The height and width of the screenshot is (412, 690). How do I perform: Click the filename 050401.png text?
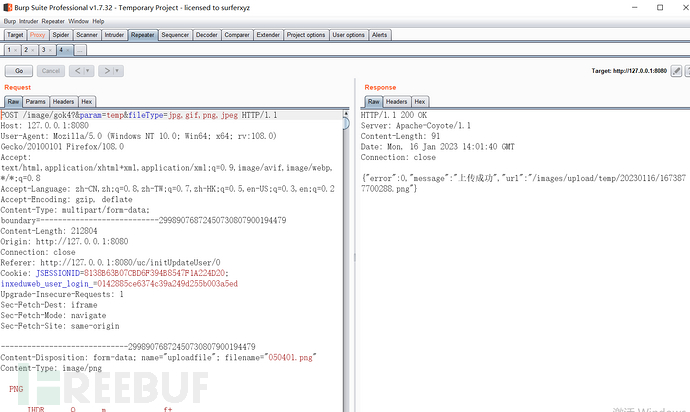click(x=290, y=357)
